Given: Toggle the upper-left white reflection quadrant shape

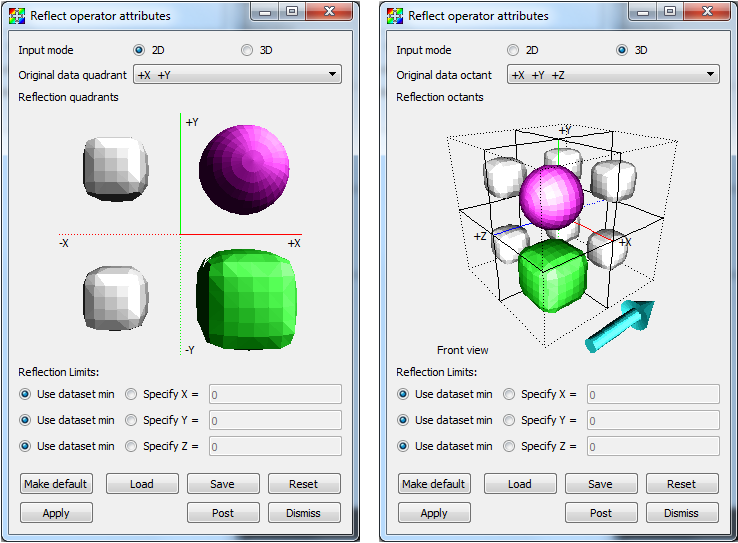Looking at the screenshot, I should [x=116, y=169].
